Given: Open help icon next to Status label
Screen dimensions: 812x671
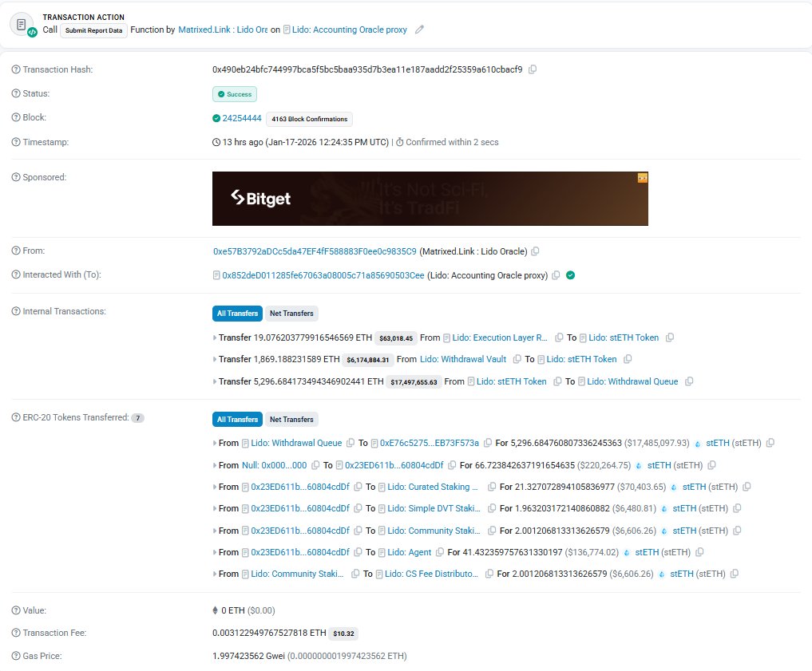Looking at the screenshot, I should [16, 93].
